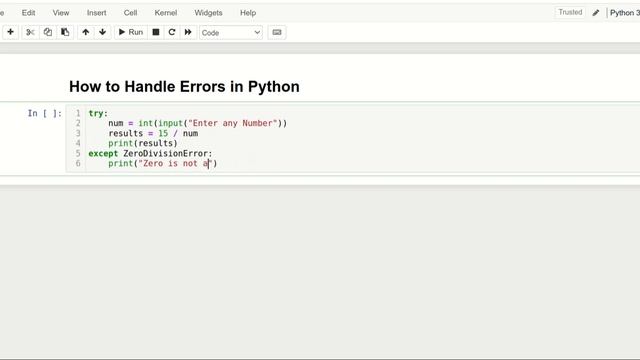640x360 pixels.
Task: Click the 'print(results)' line
Action: coord(143,143)
